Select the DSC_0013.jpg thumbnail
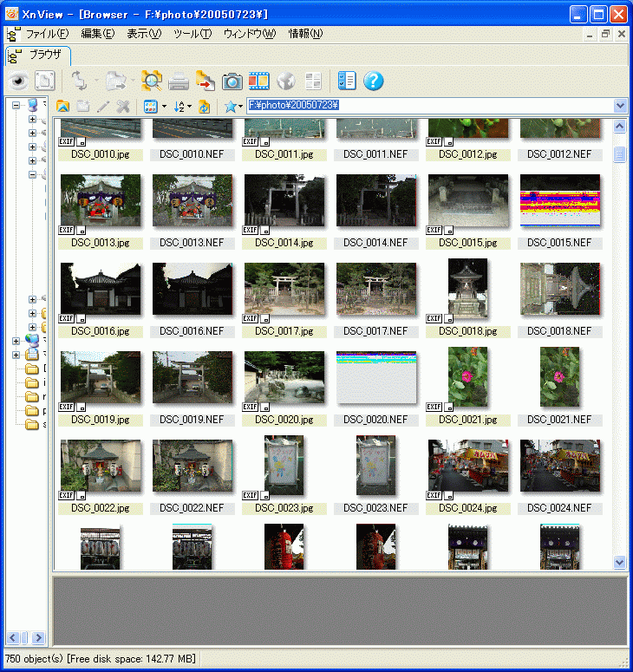The height and width of the screenshot is (672, 633). pyautogui.click(x=101, y=201)
